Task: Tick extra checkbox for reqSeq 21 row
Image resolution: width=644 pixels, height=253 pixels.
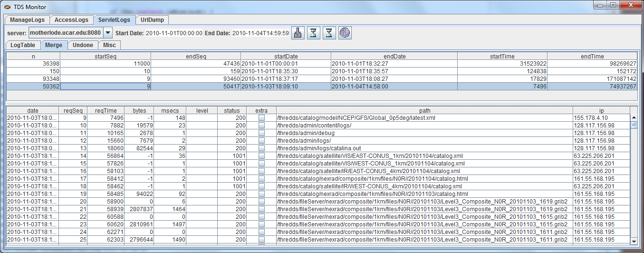Action: point(261,209)
